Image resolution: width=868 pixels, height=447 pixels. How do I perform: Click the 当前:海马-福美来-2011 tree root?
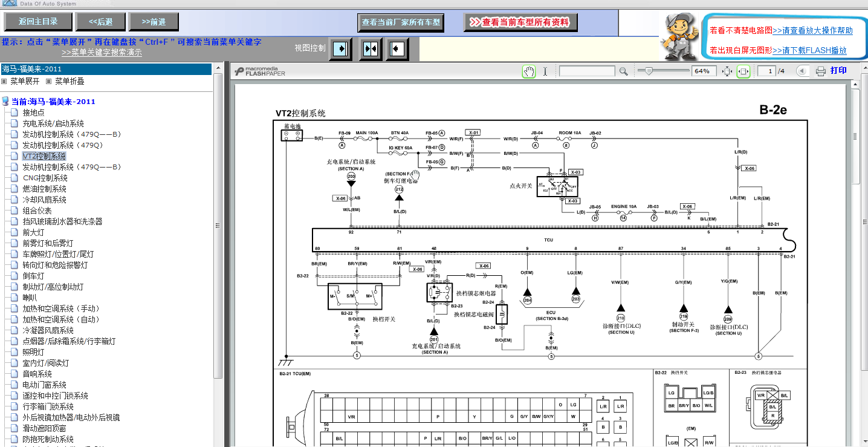click(53, 102)
